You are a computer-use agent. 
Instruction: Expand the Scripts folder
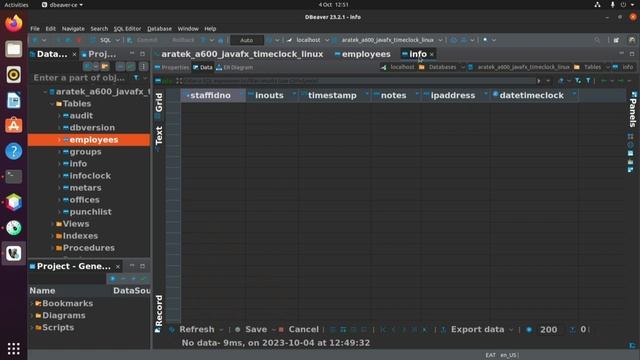tap(32, 327)
